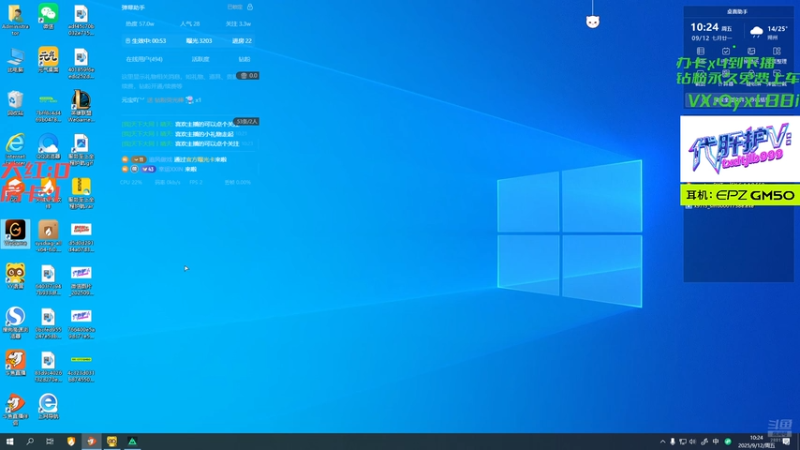
Task: Click the 生效中 00:53 status entry
Action: [146, 41]
